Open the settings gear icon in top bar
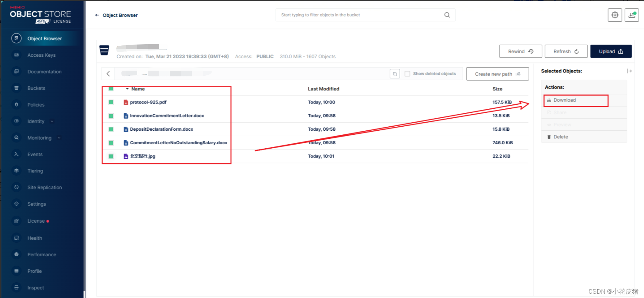This screenshot has width=644, height=298. click(615, 15)
